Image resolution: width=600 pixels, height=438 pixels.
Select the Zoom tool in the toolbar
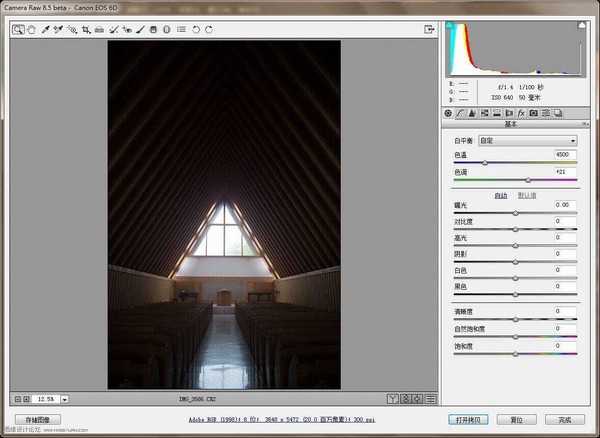(x=18, y=30)
